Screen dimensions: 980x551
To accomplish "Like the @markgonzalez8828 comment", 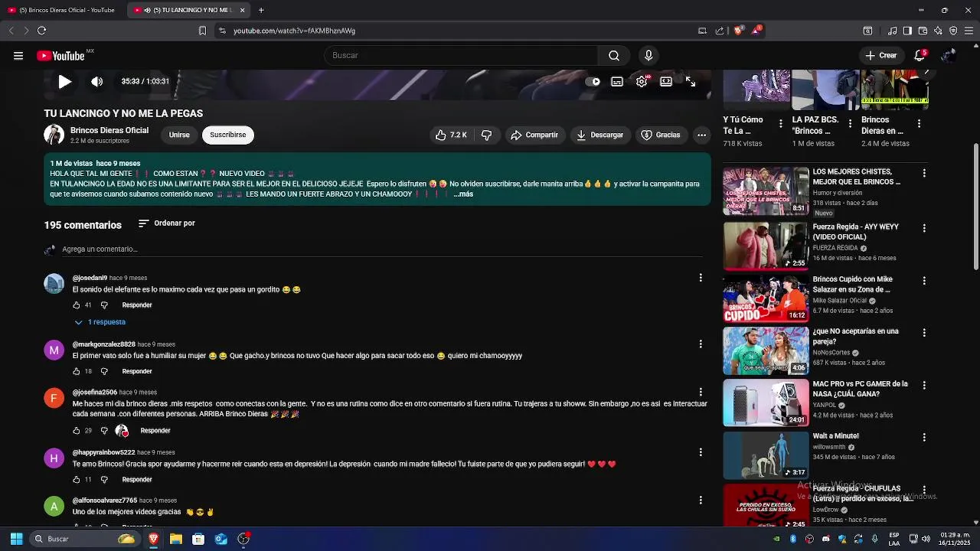I will [x=77, y=371].
